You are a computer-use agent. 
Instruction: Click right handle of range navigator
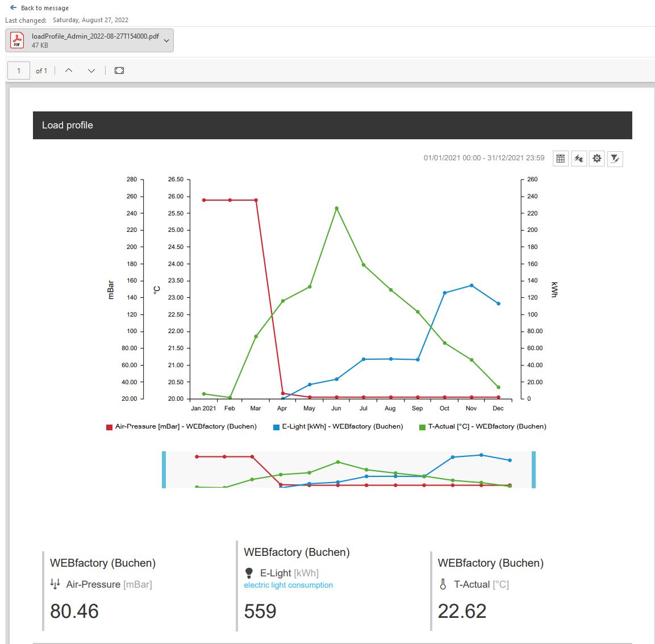click(x=533, y=470)
